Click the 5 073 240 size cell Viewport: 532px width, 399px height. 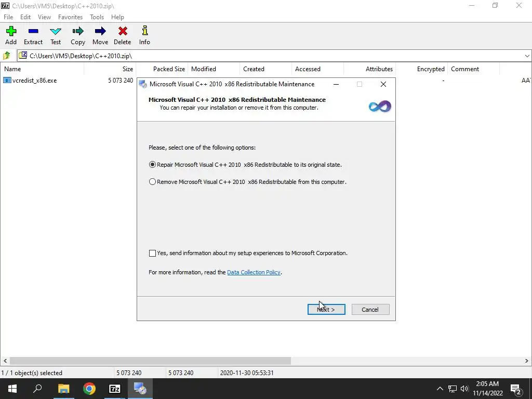click(x=121, y=81)
